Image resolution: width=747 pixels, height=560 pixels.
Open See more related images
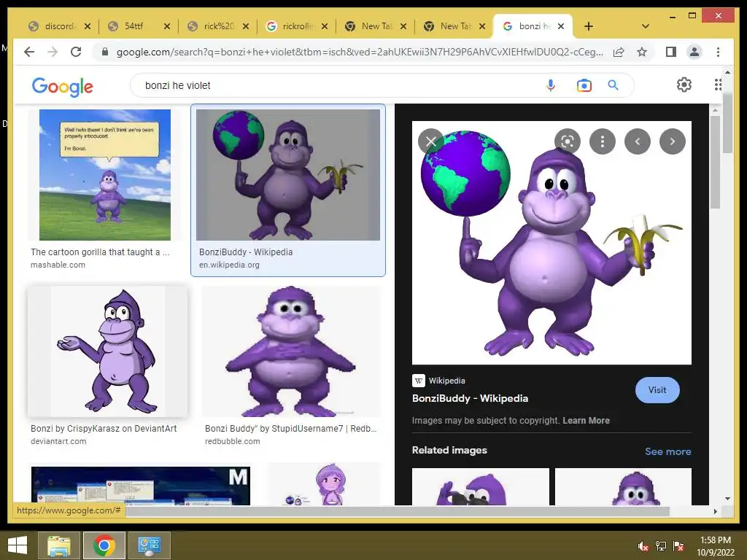click(x=668, y=451)
